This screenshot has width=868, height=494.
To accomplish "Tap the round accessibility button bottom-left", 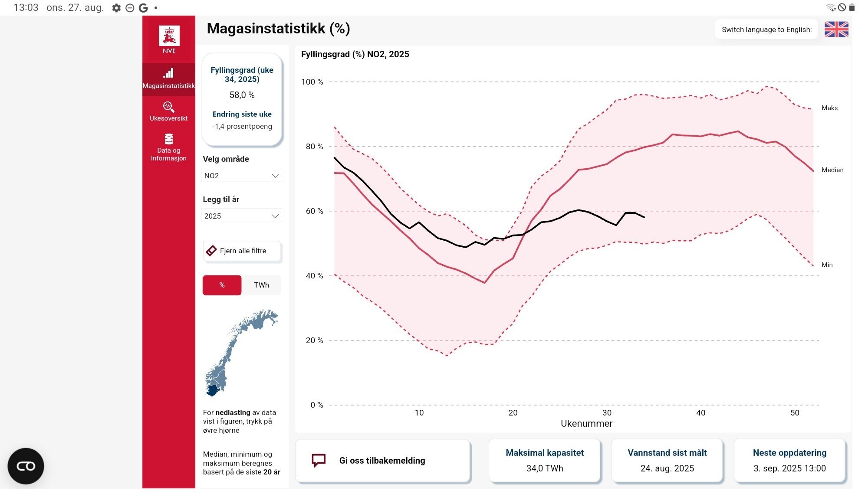I will point(26,466).
